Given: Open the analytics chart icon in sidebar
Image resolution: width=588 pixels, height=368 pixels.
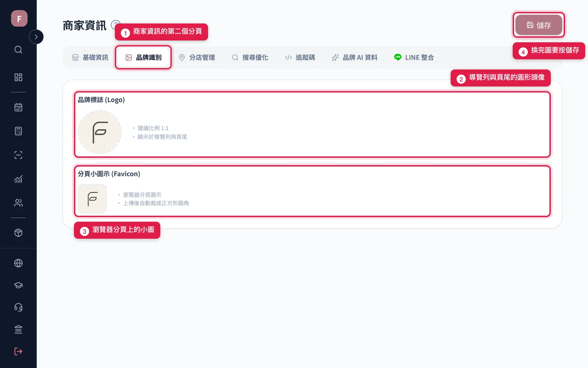Looking at the screenshot, I should coord(18,179).
